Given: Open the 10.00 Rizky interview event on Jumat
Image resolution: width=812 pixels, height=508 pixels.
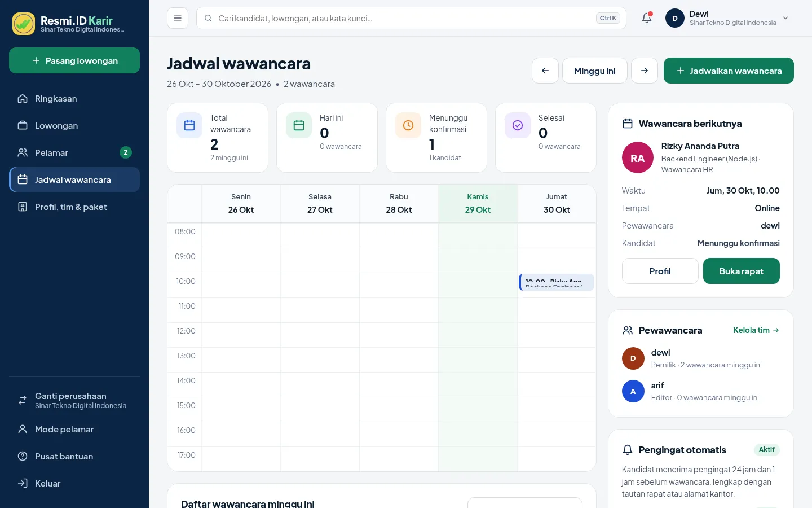Looking at the screenshot, I should pos(557,282).
